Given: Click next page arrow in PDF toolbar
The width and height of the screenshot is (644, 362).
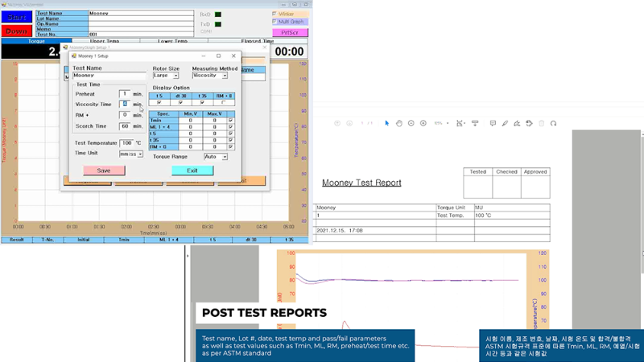Looking at the screenshot, I should (x=349, y=123).
